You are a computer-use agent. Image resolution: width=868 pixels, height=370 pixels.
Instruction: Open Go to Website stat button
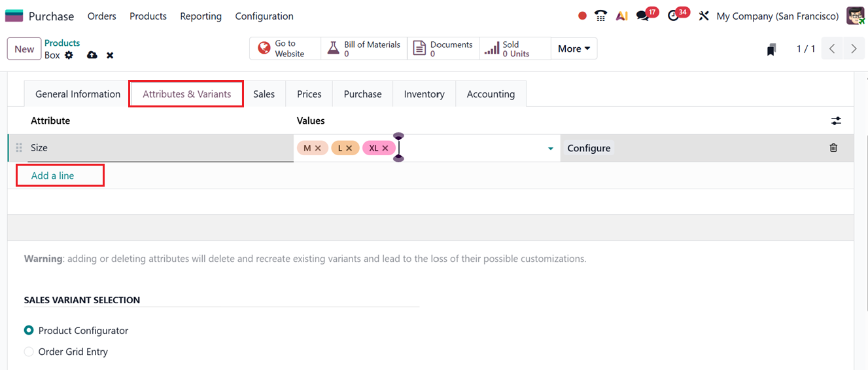285,48
